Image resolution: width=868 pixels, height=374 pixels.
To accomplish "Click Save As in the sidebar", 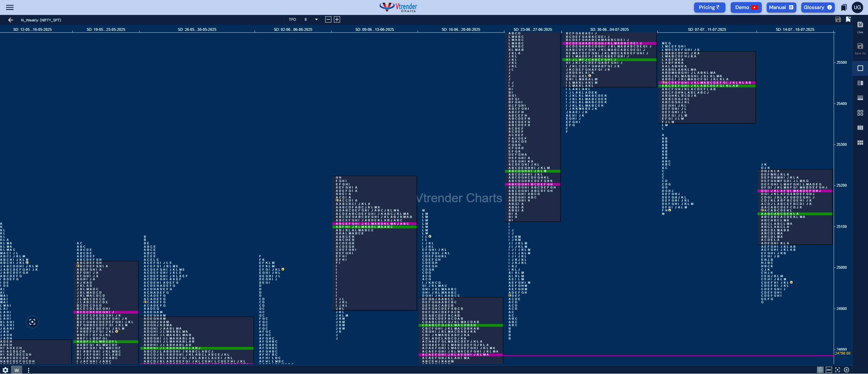I will click(860, 48).
